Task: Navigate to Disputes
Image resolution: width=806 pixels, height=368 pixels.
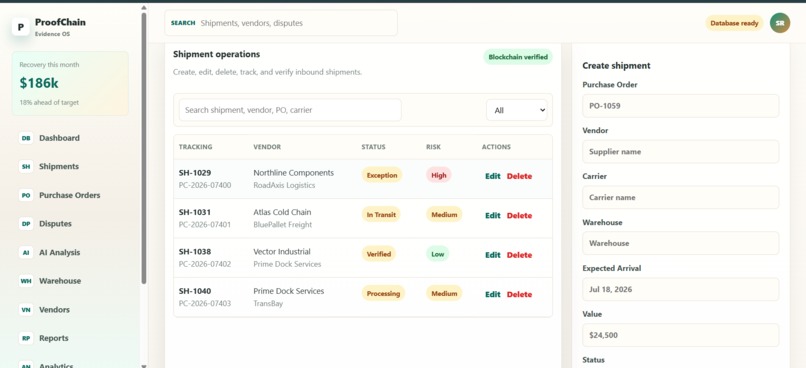Action: click(55, 224)
